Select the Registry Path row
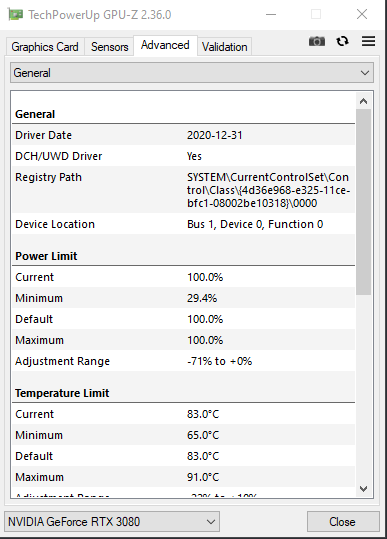 click(184, 190)
